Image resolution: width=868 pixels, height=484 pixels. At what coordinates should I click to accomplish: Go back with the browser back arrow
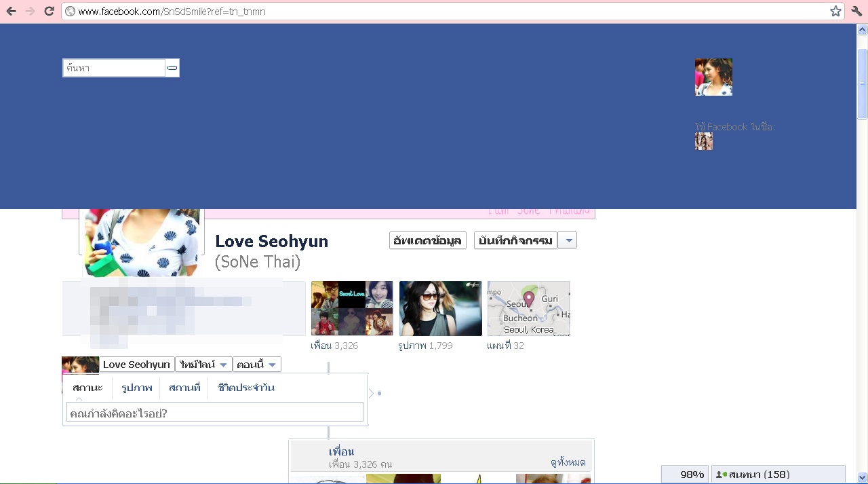coord(11,11)
